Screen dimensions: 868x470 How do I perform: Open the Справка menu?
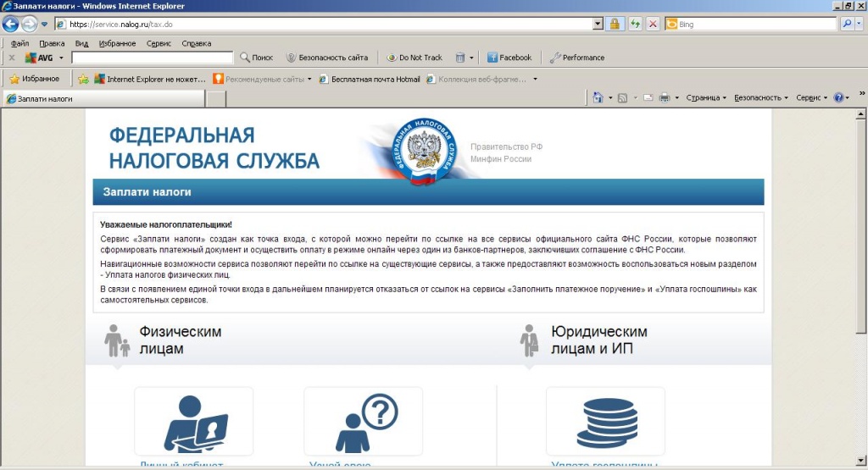[197, 43]
